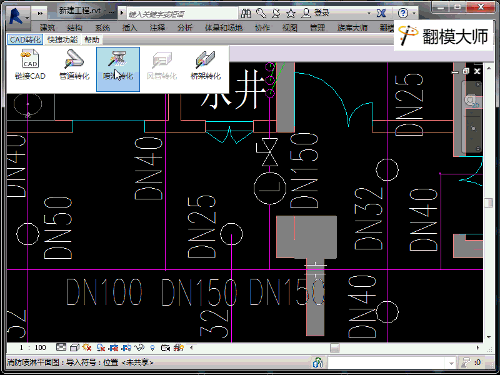500x375 pixels.
Task: Select the gate valve symbol below 水井
Action: pos(270,152)
